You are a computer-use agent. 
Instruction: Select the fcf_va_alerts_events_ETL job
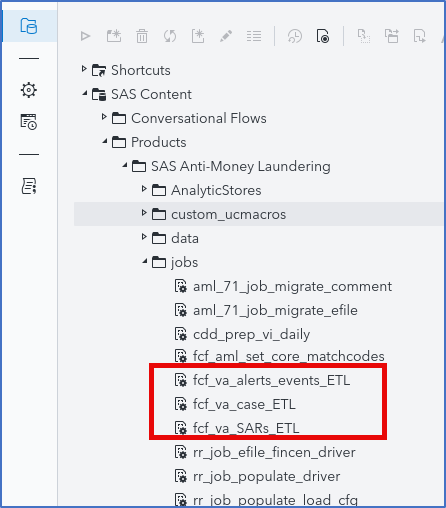(271, 380)
